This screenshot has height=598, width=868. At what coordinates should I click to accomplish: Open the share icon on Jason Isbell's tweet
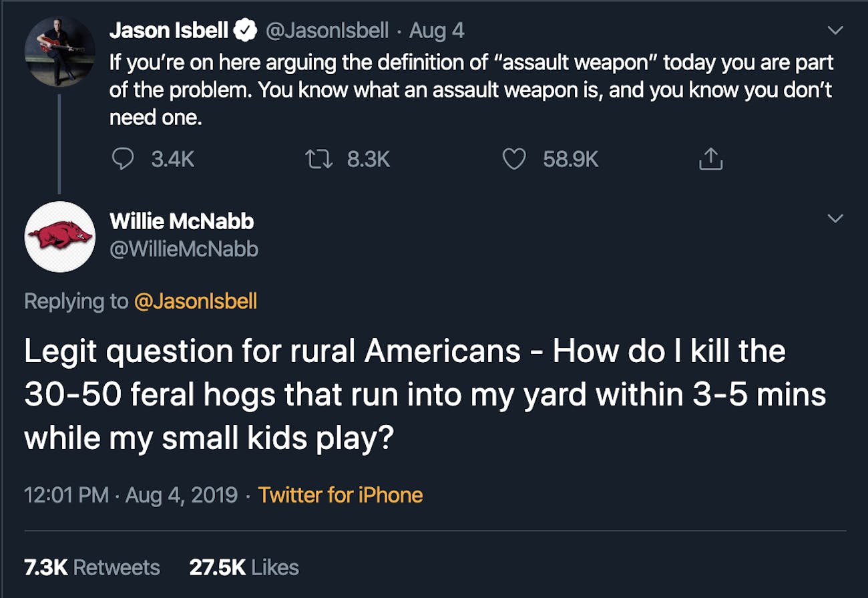pyautogui.click(x=710, y=159)
